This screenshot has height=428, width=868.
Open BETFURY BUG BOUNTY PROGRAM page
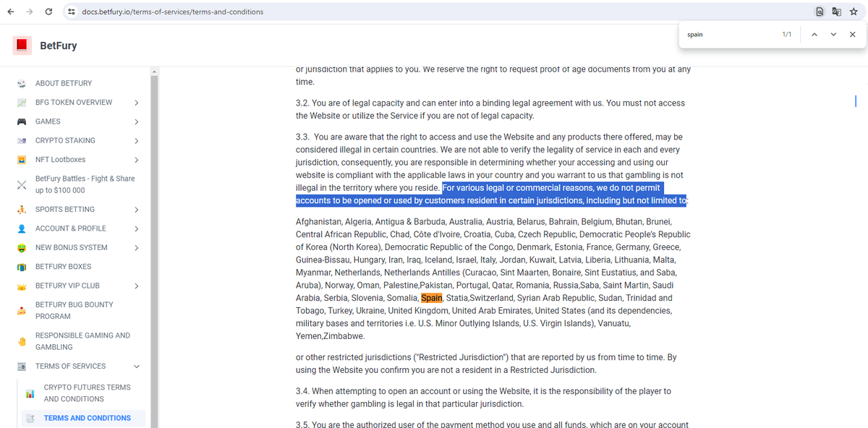[x=74, y=310]
